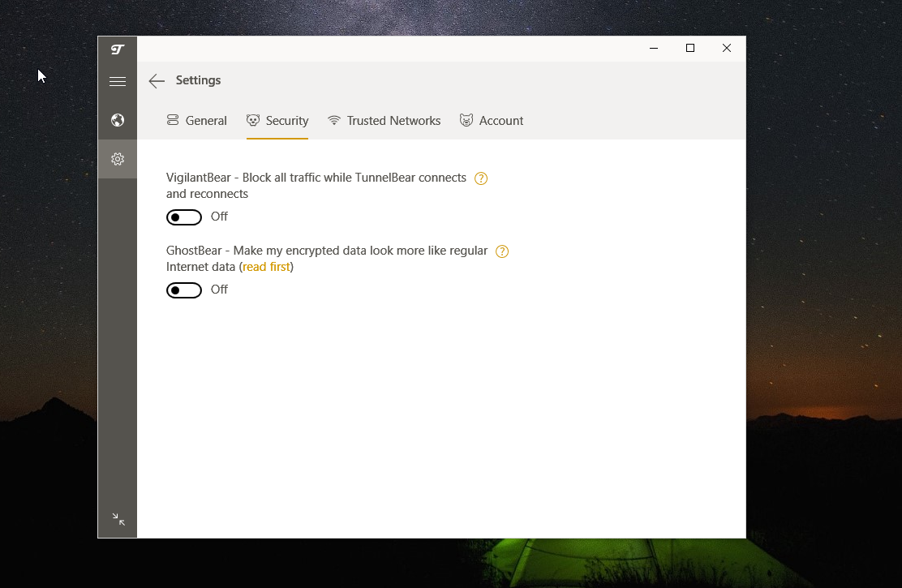This screenshot has height=588, width=902.
Task: Open the 'read first' link
Action: (266, 267)
